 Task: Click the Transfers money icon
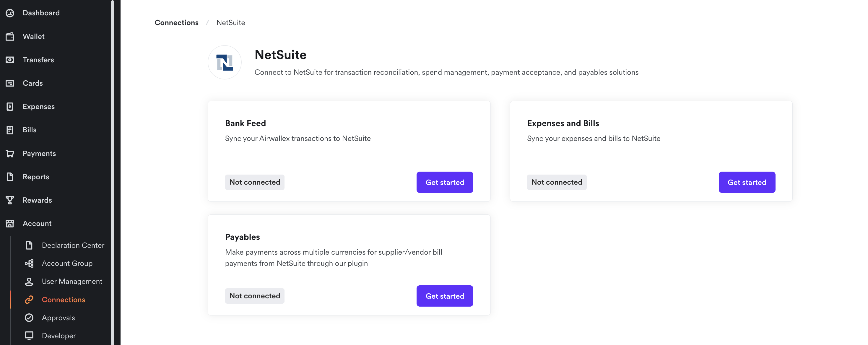10,60
